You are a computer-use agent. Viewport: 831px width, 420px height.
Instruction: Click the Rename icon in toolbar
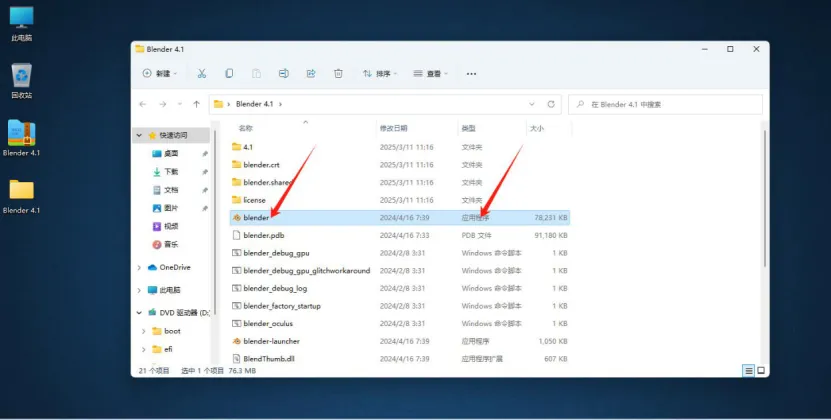click(284, 74)
